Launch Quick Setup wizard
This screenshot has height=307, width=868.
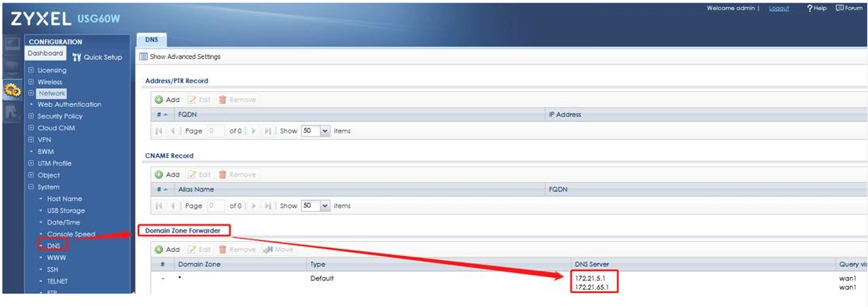point(97,57)
